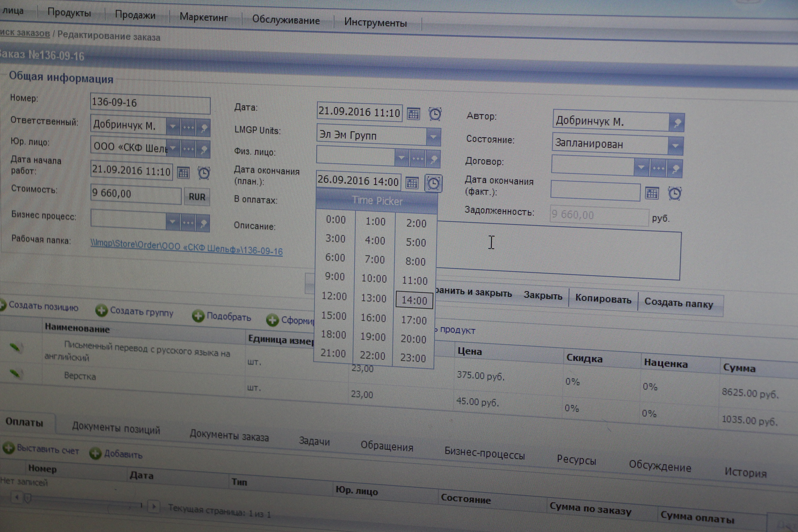Screen dimensions: 798x532
Task: Expand the Состояние dropdown
Action: pos(675,146)
